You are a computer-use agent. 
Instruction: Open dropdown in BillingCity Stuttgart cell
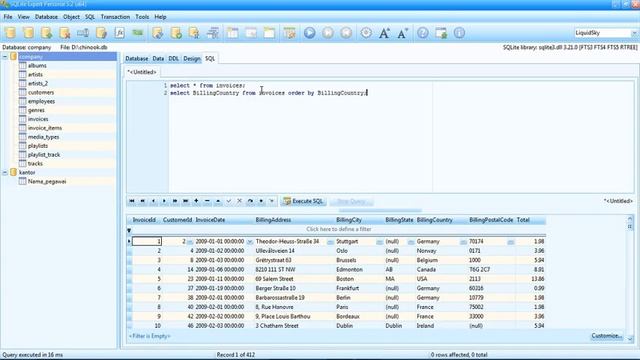pyautogui.click(x=379, y=242)
